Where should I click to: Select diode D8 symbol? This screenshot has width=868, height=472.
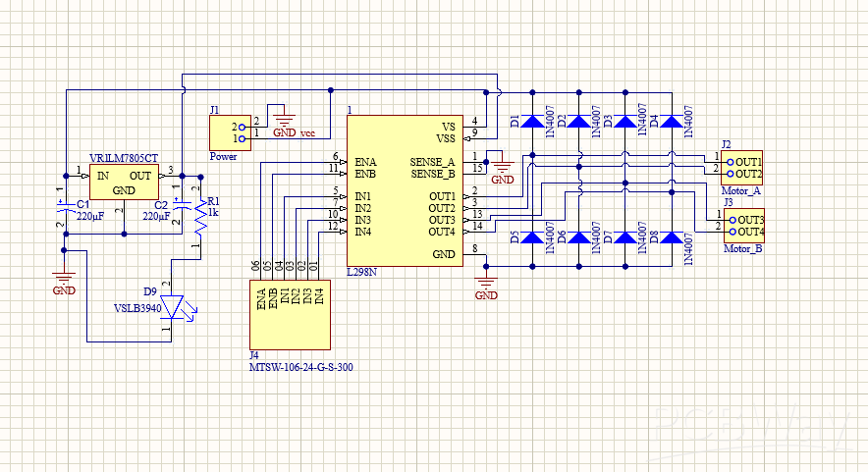672,237
